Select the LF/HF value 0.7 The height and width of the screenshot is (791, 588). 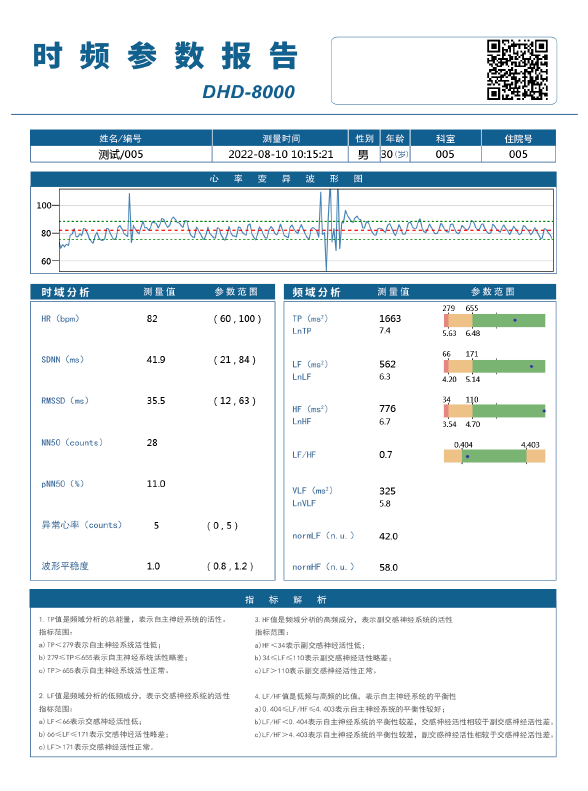(385, 455)
